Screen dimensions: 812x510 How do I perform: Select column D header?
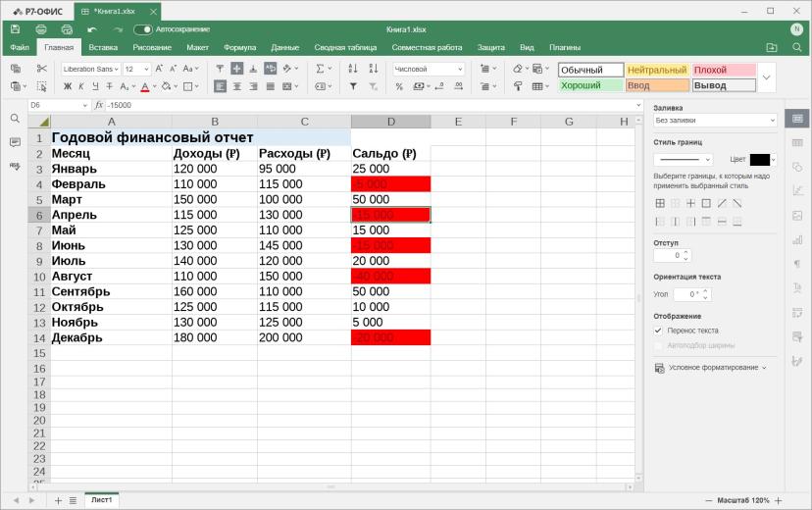pos(390,122)
